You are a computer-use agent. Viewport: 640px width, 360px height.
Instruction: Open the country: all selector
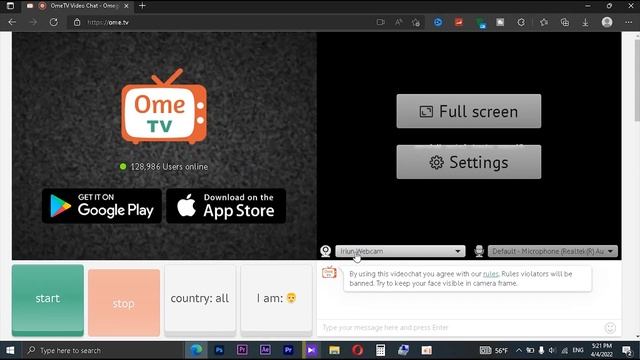pyautogui.click(x=200, y=299)
